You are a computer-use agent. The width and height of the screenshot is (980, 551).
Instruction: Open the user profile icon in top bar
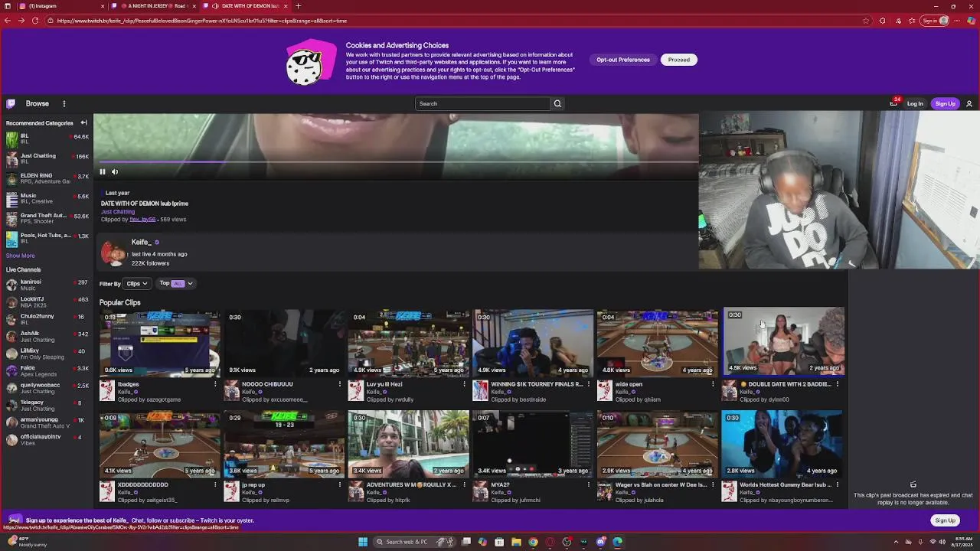click(x=969, y=103)
